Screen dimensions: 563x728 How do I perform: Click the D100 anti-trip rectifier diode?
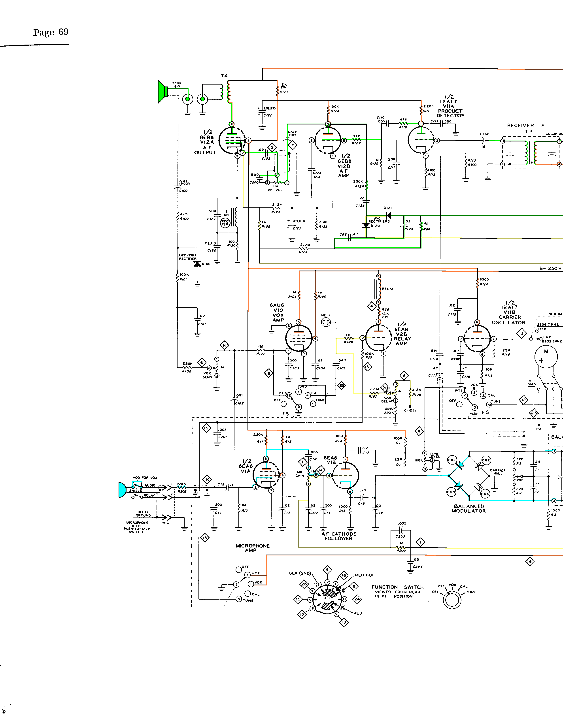(x=197, y=264)
